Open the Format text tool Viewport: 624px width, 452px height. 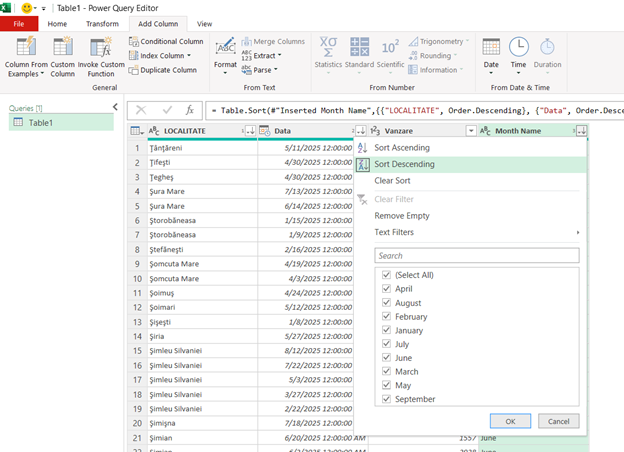(225, 56)
